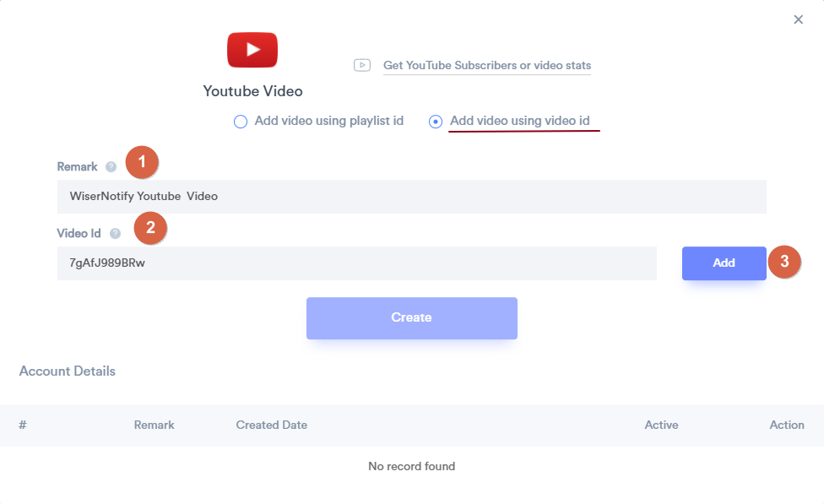The width and height of the screenshot is (824, 504).
Task: Click the help icon next to Remark
Action: pos(111,167)
